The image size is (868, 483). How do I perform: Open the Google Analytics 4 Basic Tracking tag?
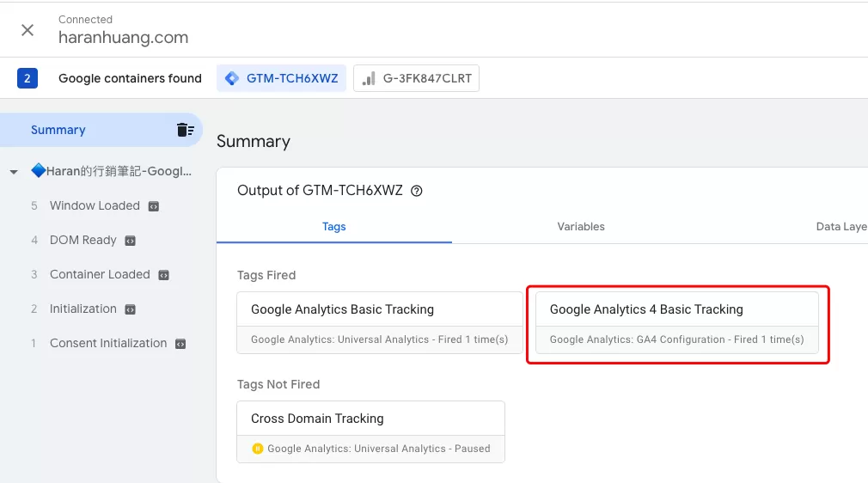[677, 323]
